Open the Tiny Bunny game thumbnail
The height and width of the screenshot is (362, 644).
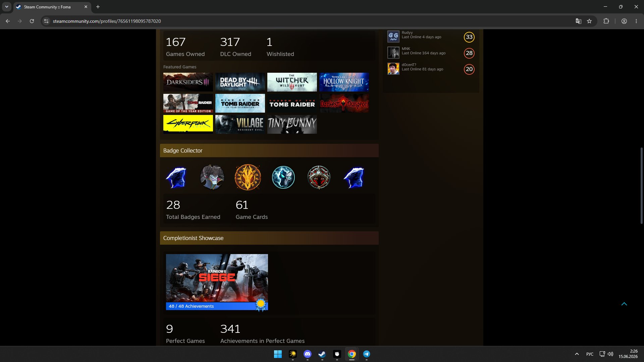pos(292,124)
